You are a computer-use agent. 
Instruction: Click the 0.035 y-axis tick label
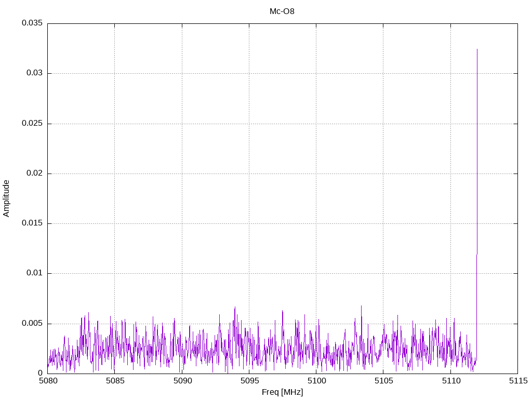click(x=32, y=23)
